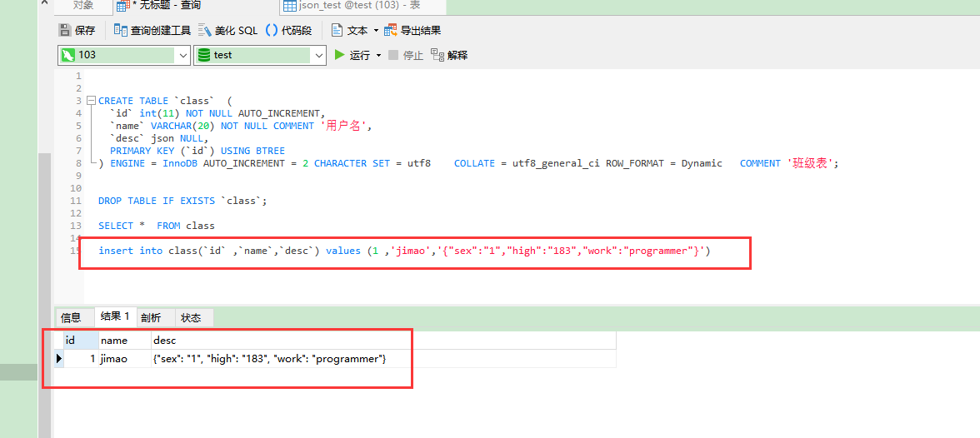This screenshot has height=438, width=980.
Task: Click the desc column header
Action: (x=383, y=341)
